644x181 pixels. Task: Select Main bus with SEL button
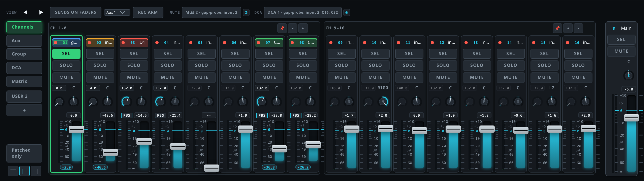tap(621, 39)
